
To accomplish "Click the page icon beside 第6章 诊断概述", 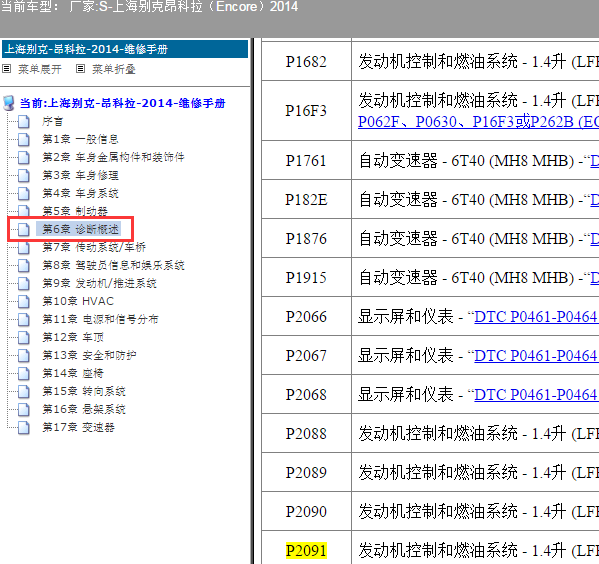I will (24, 229).
